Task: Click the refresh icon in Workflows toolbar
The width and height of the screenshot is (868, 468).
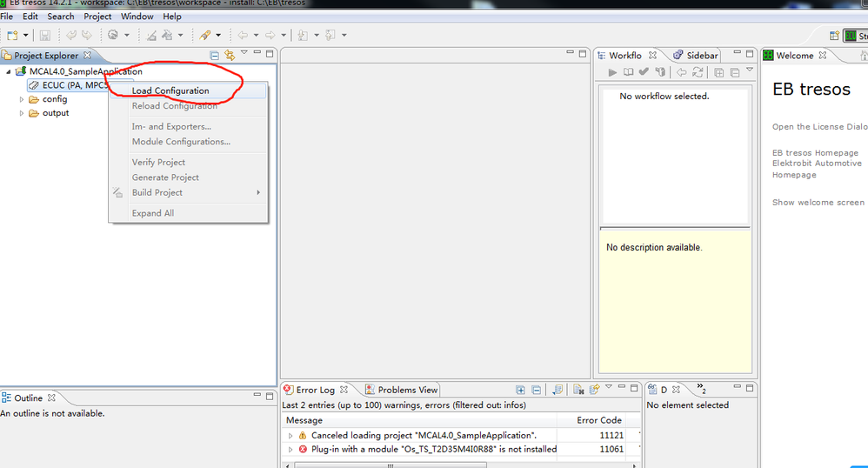Action: coord(698,72)
